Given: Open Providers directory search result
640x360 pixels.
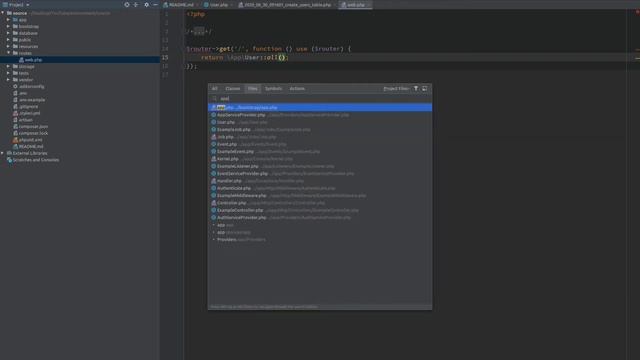Looking at the screenshot, I should pyautogui.click(x=320, y=240).
